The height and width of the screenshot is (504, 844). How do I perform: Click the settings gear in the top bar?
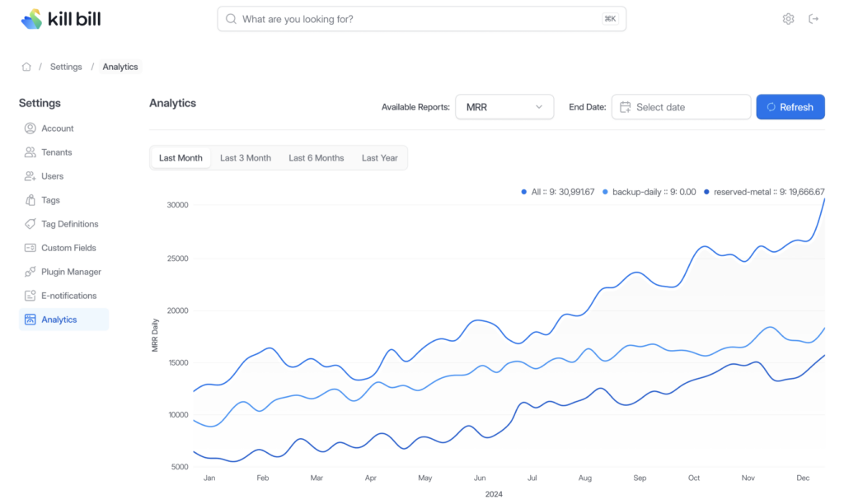[788, 18]
